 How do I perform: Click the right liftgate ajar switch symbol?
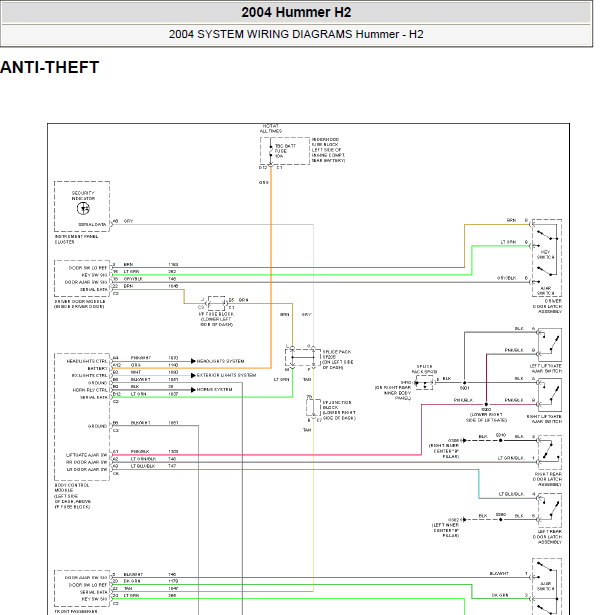click(550, 395)
